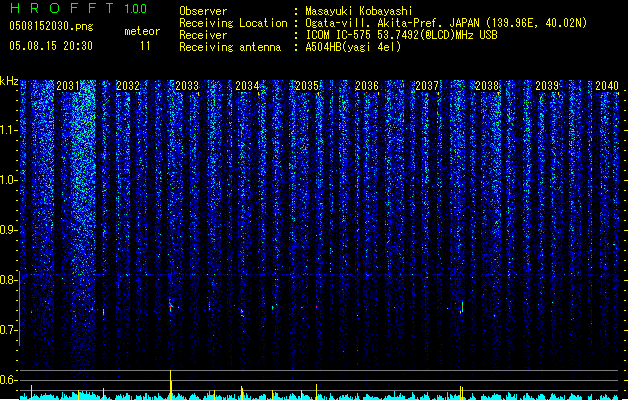Click the 1.0 frequency axis label

tap(8, 180)
